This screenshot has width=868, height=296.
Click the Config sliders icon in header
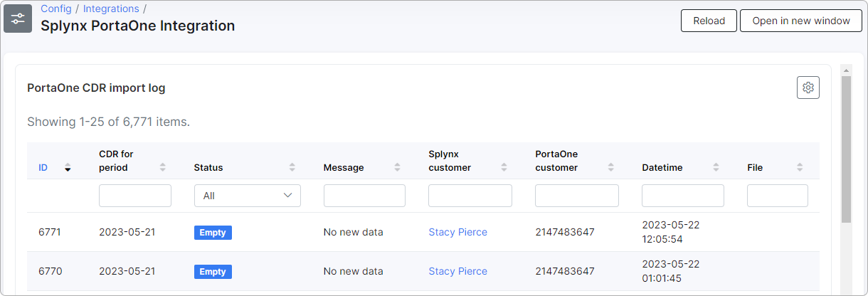pyautogui.click(x=18, y=18)
